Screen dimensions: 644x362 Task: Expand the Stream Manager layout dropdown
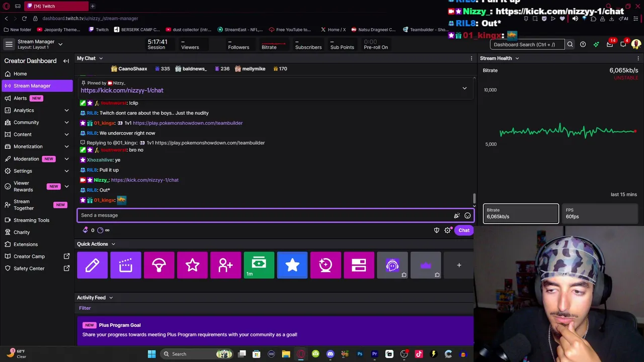coord(60,44)
